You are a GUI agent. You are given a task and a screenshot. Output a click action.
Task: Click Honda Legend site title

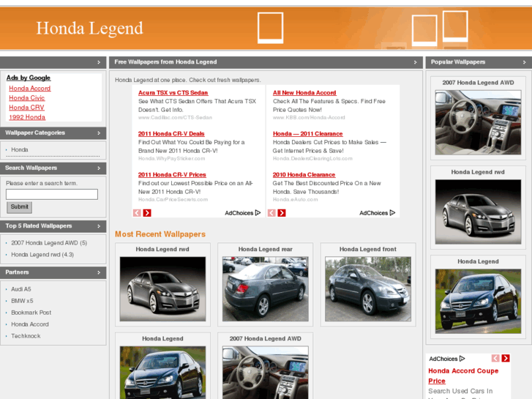point(89,28)
